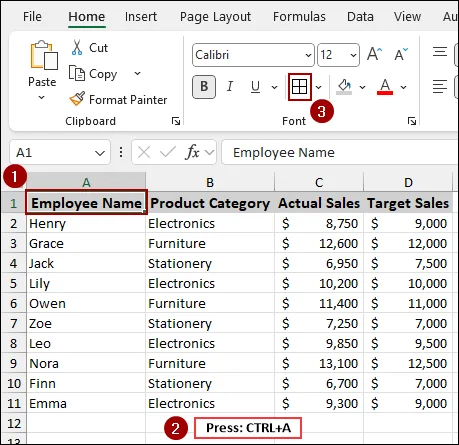The width and height of the screenshot is (459, 445).
Task: Open the Underline style dropdown arrow
Action: 274,87
